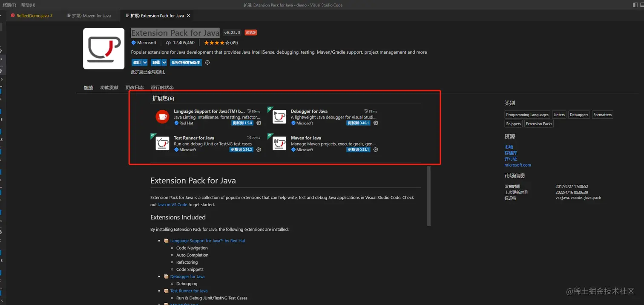644x305 pixels.
Task: Click the Extension Pack for Java logo
Action: click(103, 49)
